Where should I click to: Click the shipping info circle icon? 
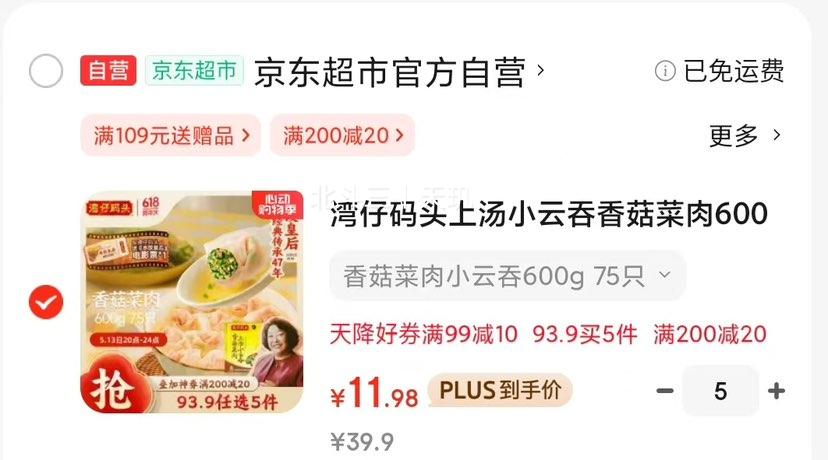tap(665, 71)
